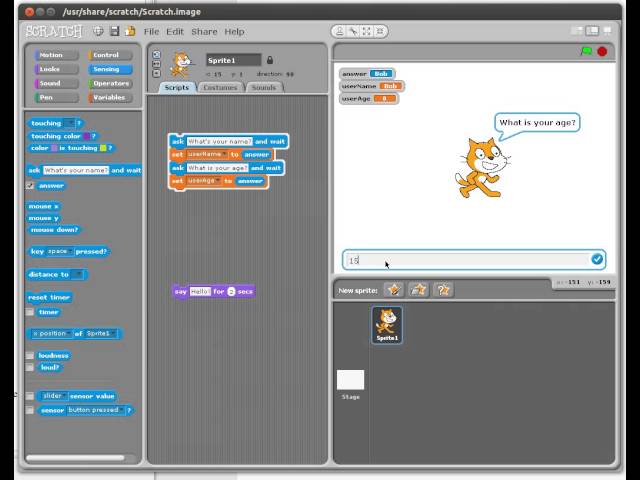The image size is (640, 480).
Task: Select the duplicate stamp tool
Action: pos(340,31)
